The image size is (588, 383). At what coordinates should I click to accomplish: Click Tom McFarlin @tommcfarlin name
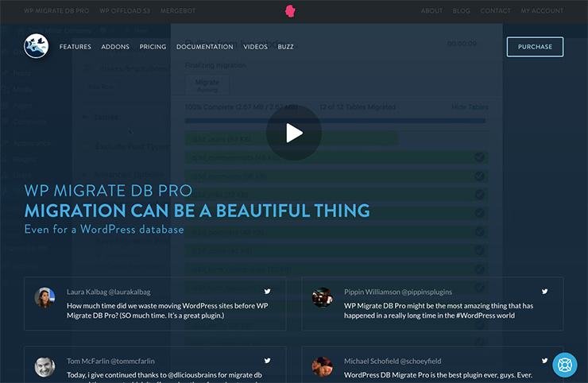pyautogui.click(x=110, y=362)
